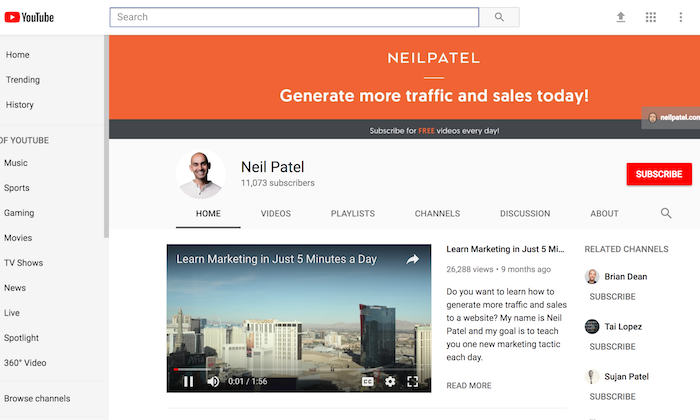This screenshot has height=420, width=700.
Task: Share the video using arrow icon
Action: pos(412,259)
